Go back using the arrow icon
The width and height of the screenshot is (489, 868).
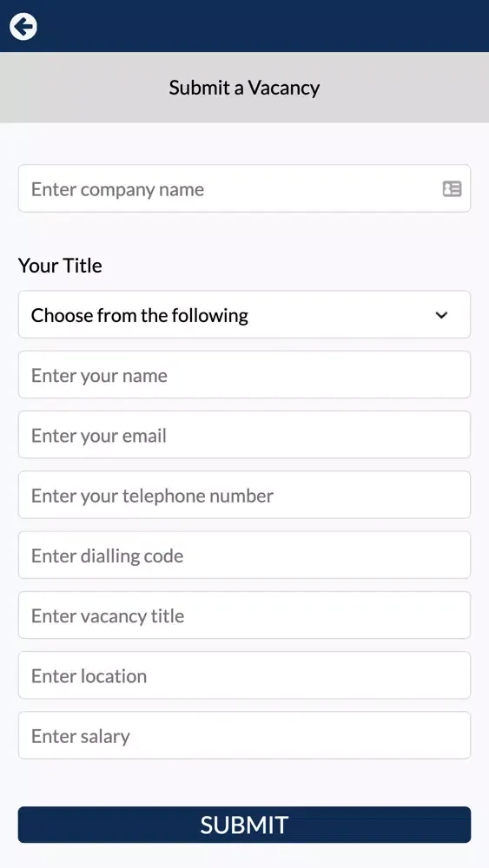click(x=23, y=26)
